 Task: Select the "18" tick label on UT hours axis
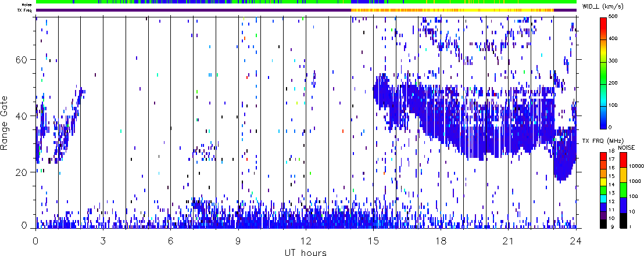(x=441, y=240)
